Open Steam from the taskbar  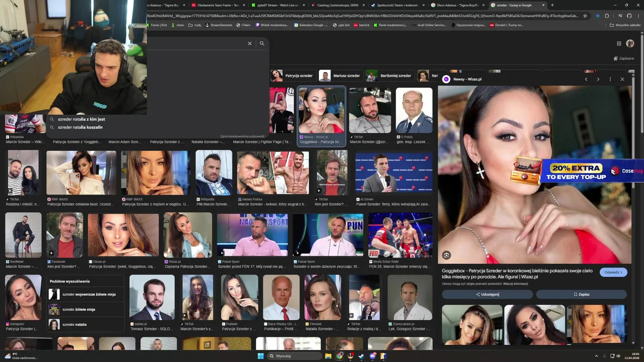361,356
